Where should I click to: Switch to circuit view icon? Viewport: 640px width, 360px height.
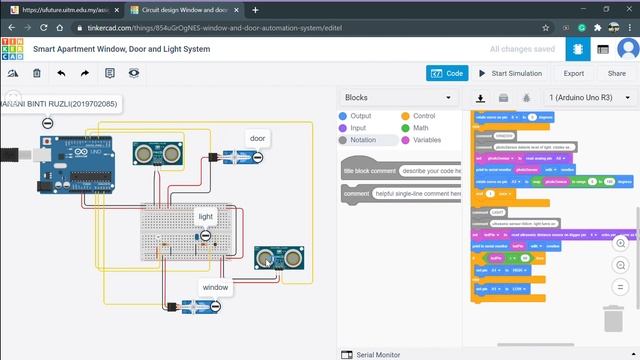tap(578, 49)
